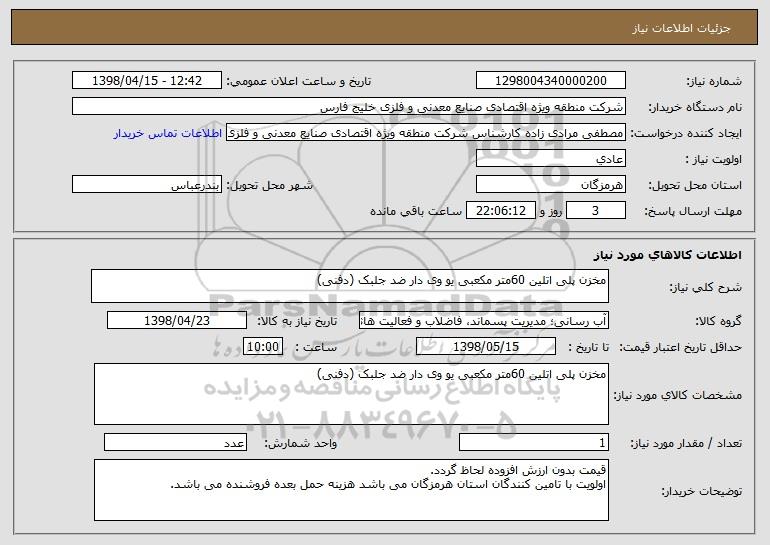Click the text ساعت باقی مانده
Viewport: 770px width, 545px height.
pyautogui.click(x=416, y=211)
